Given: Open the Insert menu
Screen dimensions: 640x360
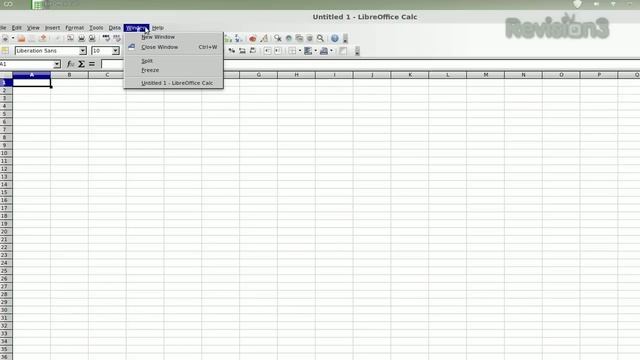Looking at the screenshot, I should [x=52, y=28].
